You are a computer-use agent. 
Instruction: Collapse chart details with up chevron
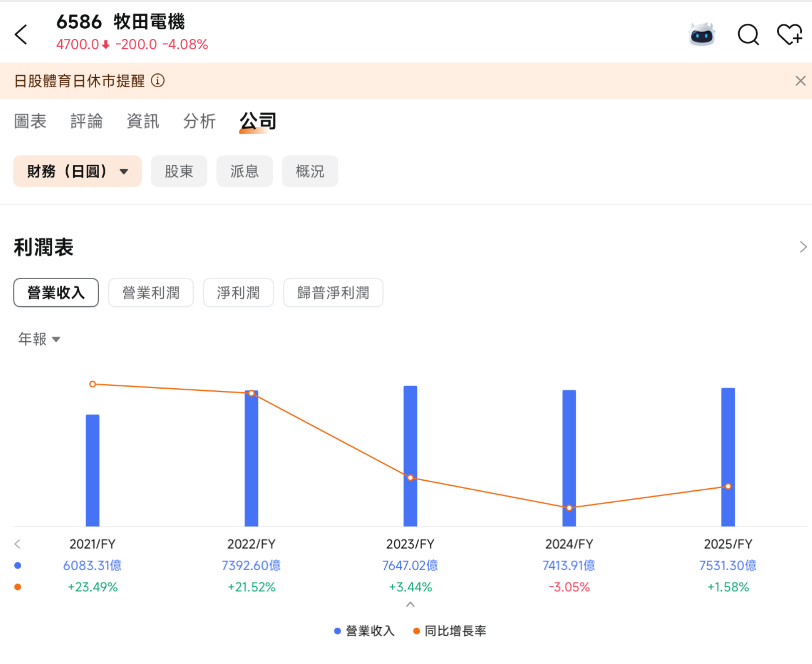[410, 604]
